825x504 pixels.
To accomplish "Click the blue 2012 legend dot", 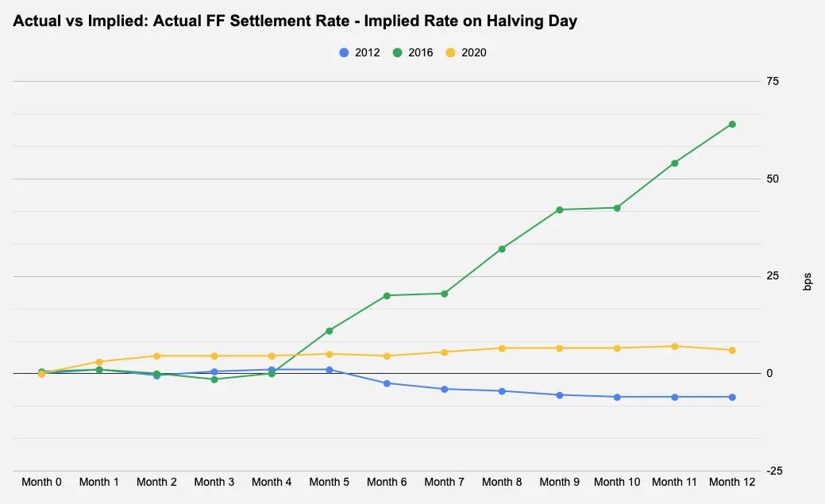I will click(344, 52).
